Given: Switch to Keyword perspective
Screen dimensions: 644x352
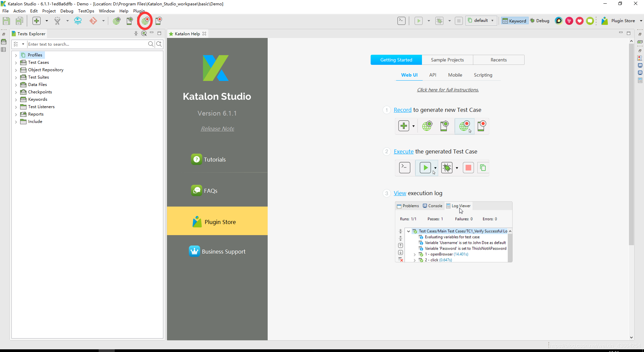Looking at the screenshot, I should tap(515, 21).
